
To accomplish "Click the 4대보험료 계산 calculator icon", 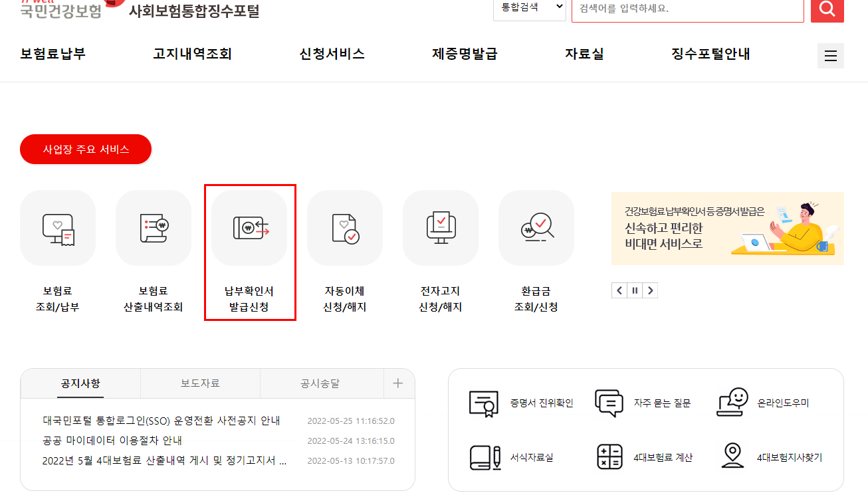I will point(609,457).
